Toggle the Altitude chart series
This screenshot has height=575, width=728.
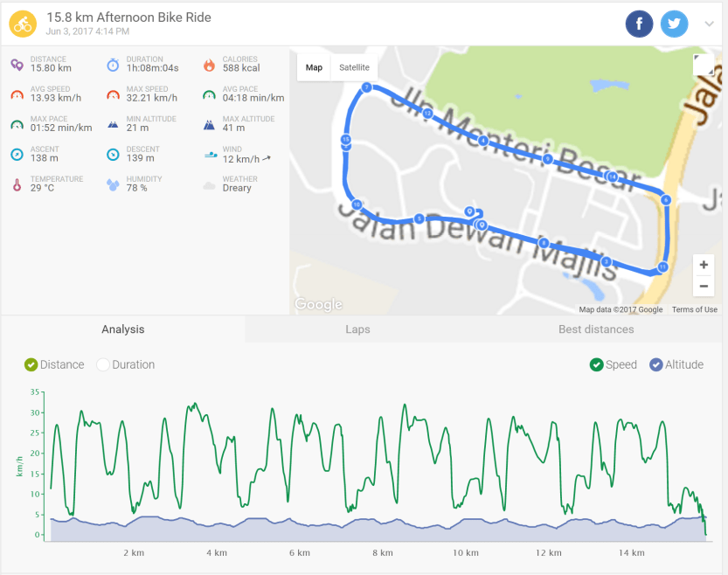pyautogui.click(x=657, y=364)
